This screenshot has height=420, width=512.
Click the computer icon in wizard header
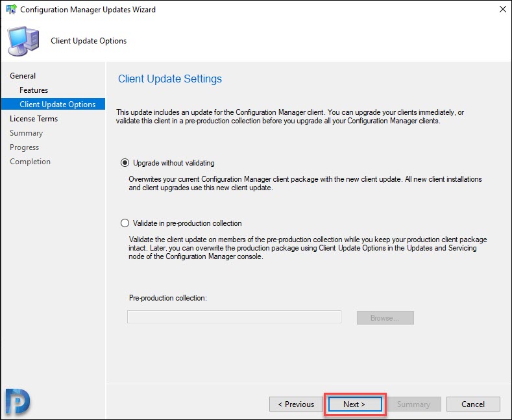coord(23,41)
